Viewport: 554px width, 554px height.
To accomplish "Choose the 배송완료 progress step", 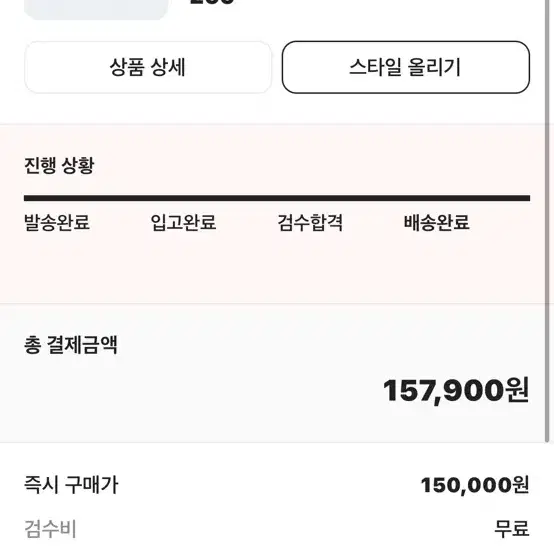I will [436, 223].
